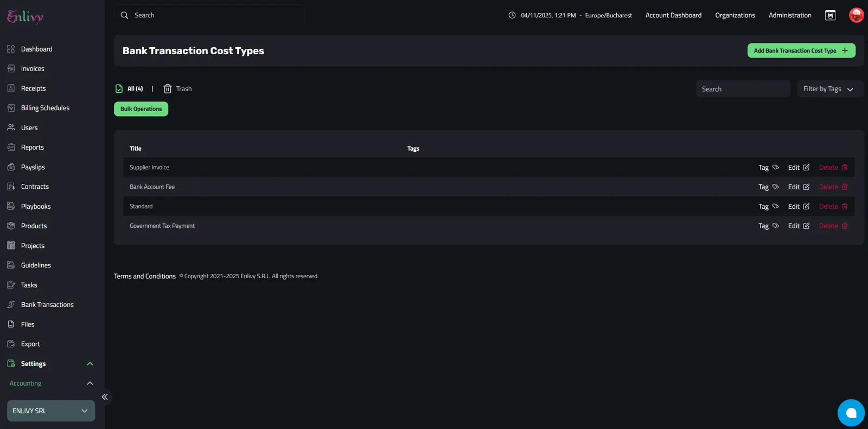The width and height of the screenshot is (868, 429).
Task: Focus the top global Search field
Action: pos(209,15)
